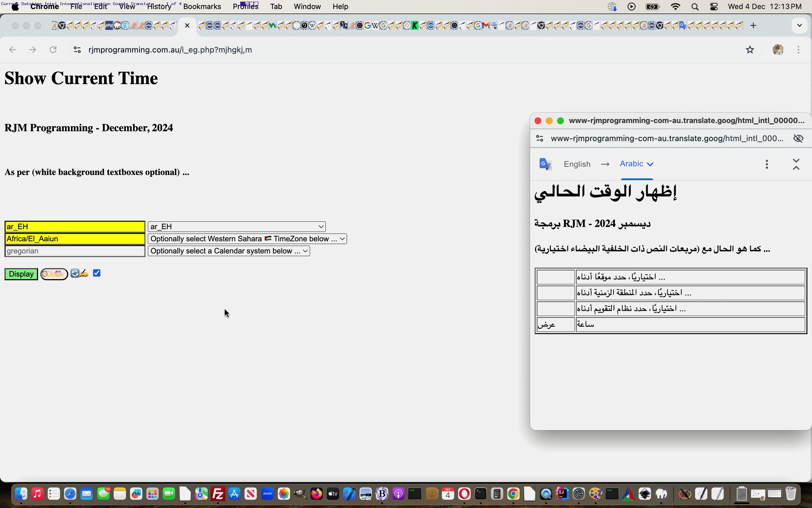Open Opera browser from the dock

pyautogui.click(x=464, y=494)
